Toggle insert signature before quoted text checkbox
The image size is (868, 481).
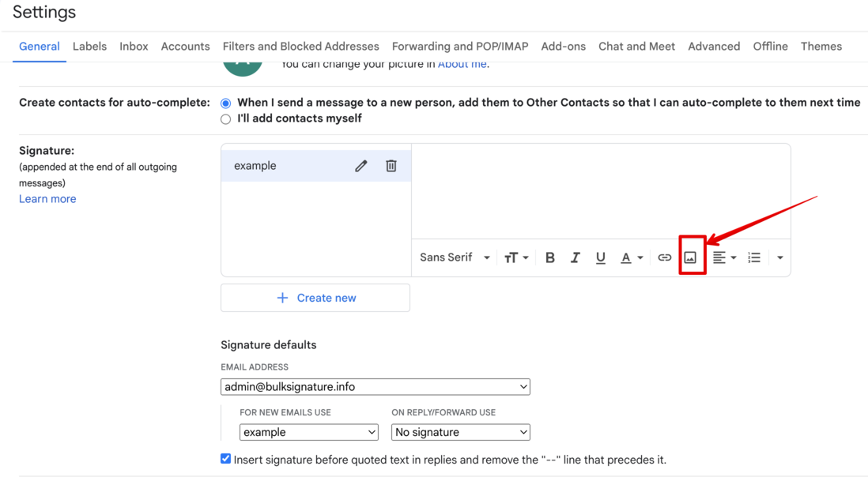tap(225, 459)
